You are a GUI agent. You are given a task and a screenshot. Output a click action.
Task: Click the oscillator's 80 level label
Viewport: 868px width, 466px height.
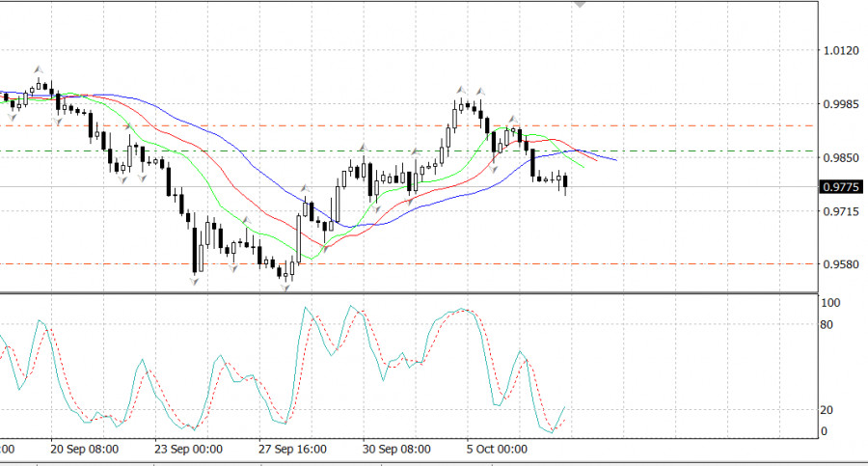[x=826, y=324]
